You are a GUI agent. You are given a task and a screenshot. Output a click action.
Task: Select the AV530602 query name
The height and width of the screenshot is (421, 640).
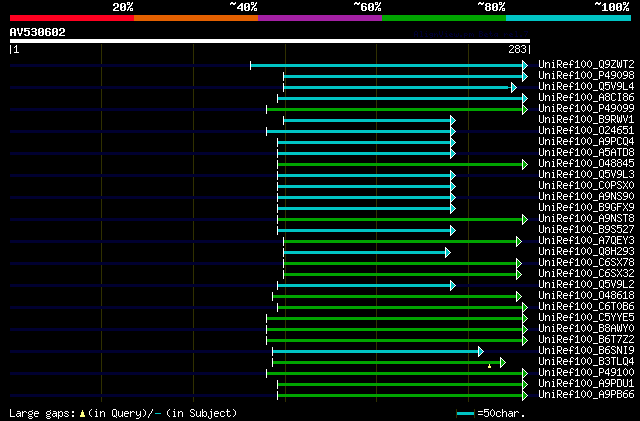click(38, 32)
